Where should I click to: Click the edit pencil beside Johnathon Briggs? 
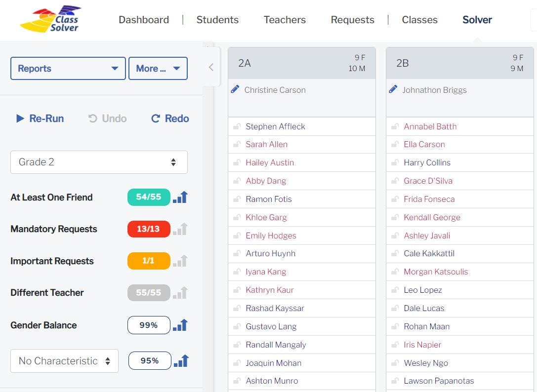[394, 89]
